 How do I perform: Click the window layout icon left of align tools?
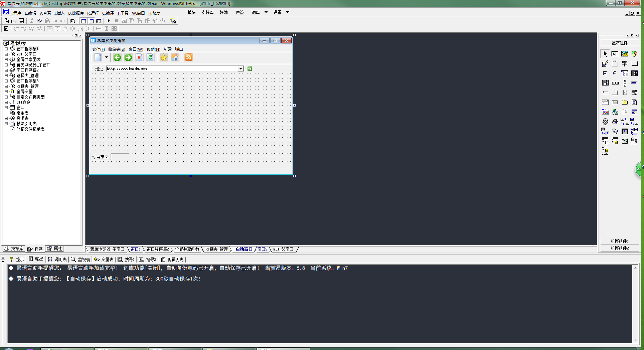[x=6, y=29]
